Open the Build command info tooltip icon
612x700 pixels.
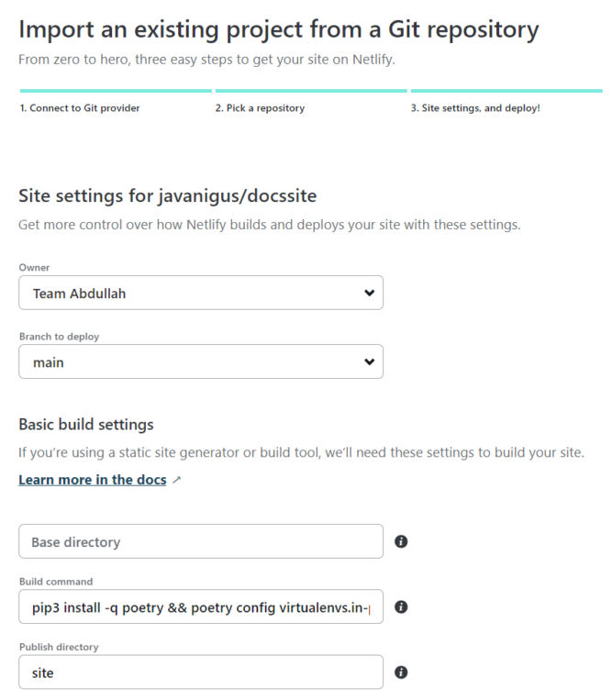pos(401,606)
